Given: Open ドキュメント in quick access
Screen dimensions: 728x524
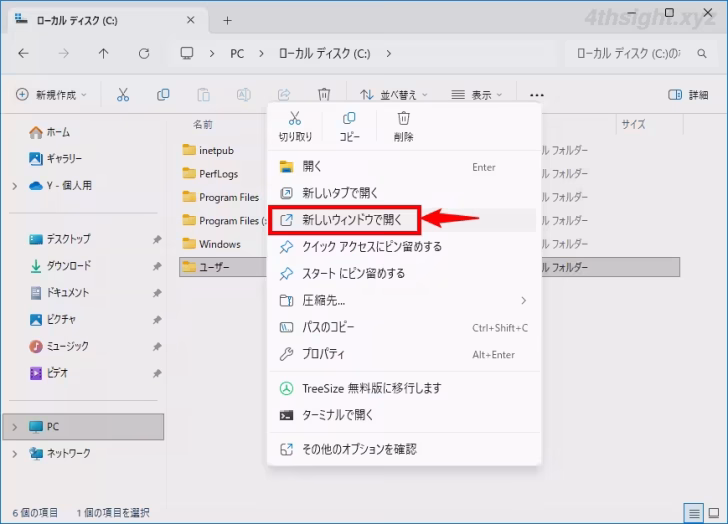Looking at the screenshot, I should (x=59, y=293).
